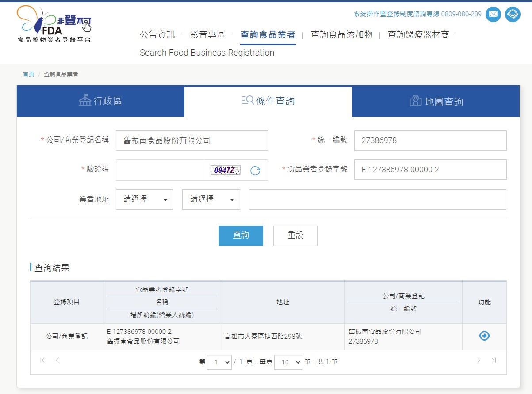Expand the first 請選擇 address dropdown
The height and width of the screenshot is (394, 532).
[x=145, y=200]
